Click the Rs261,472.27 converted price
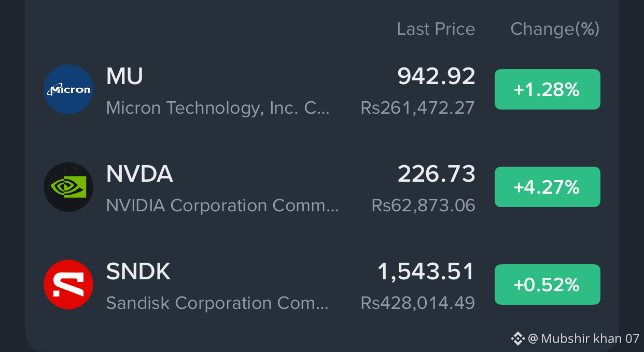 point(418,108)
